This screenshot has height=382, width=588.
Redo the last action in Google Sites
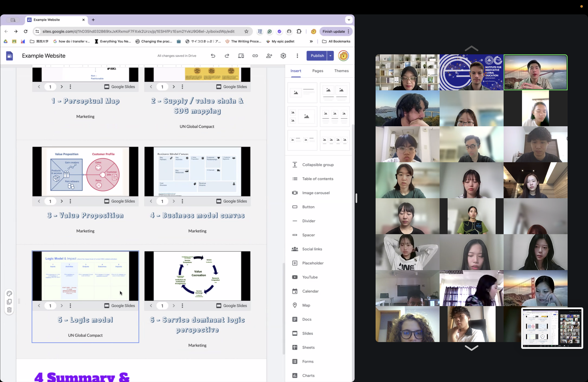point(227,56)
